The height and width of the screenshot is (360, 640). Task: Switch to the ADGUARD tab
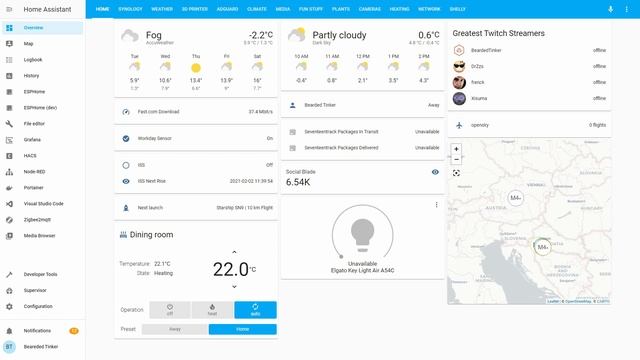227,9
